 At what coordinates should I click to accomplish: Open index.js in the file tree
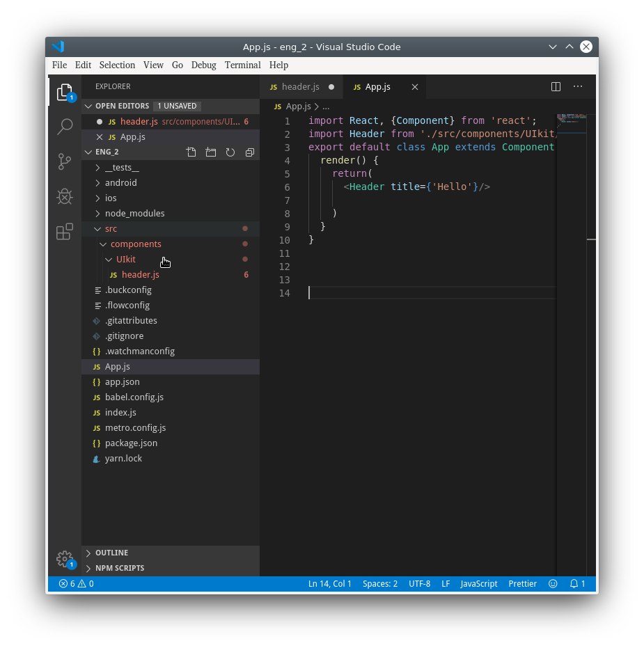(x=171, y=413)
